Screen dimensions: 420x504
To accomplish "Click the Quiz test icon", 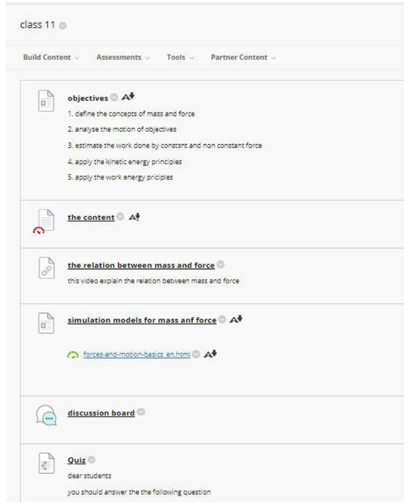I will [46, 463].
